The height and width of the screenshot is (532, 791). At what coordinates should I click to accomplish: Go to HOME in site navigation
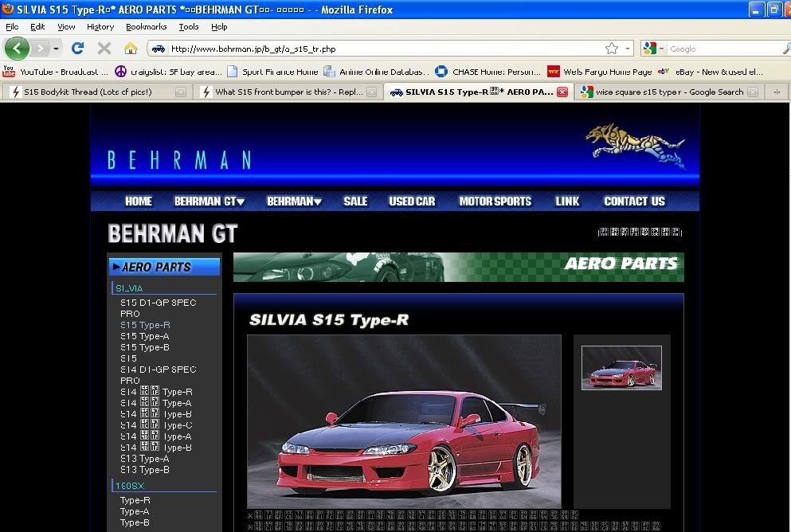tap(139, 201)
